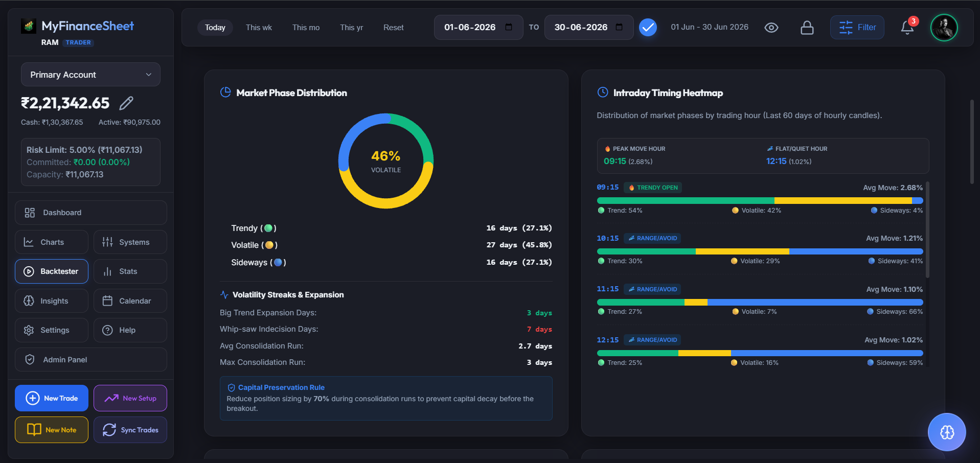Toggle the Filter panel button
This screenshot has width=980, height=463.
pos(857,27)
